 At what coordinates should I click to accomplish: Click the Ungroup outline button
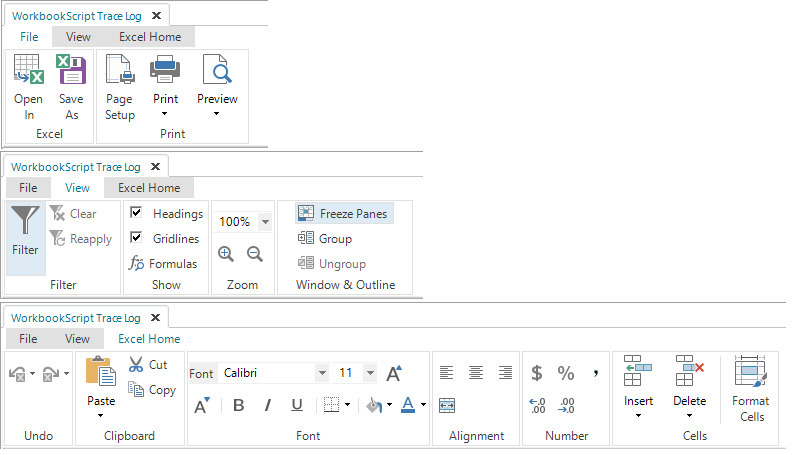[332, 263]
